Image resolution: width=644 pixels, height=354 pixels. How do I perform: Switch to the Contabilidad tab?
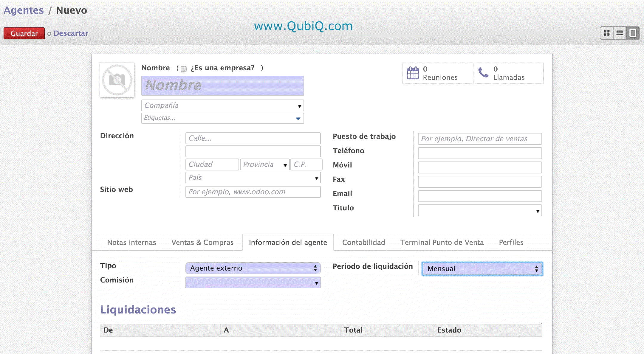[363, 243]
